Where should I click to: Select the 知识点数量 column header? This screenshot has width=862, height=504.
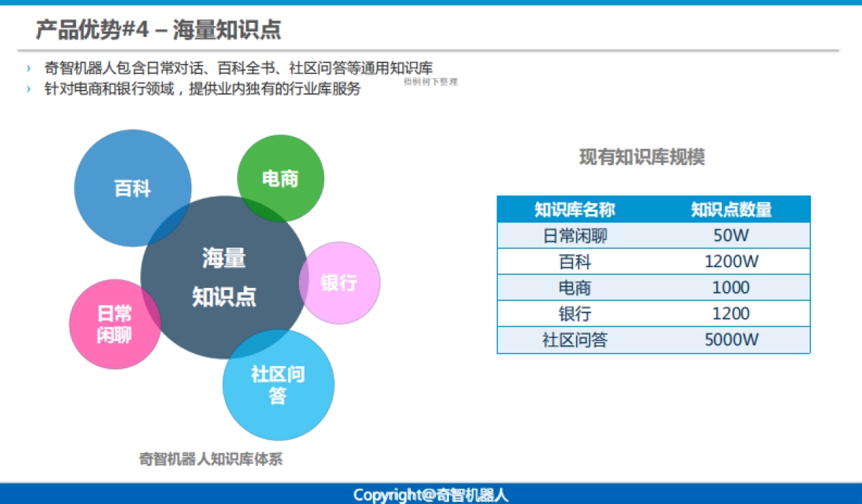click(731, 210)
